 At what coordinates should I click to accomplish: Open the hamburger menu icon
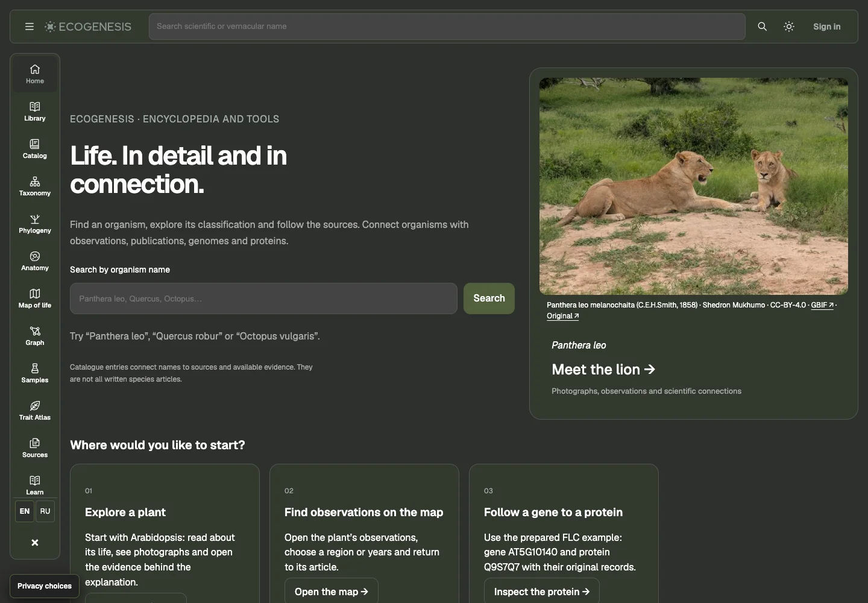pyautogui.click(x=29, y=27)
